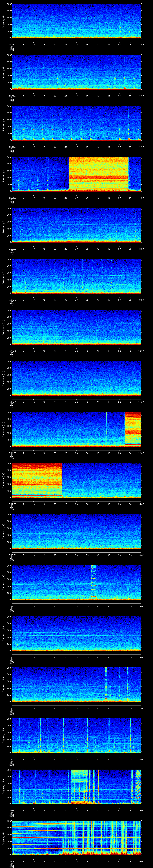The image size is (153, 868).
Task: Click the 15:00 end time label
Action: (141, 606)
